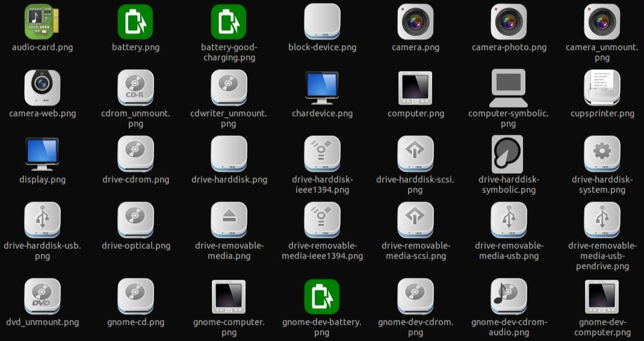Click the display.png monitor icon

click(42, 155)
